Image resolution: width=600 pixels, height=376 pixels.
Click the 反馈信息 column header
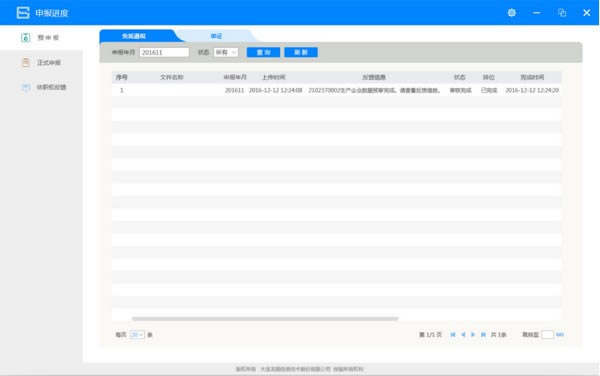coord(374,77)
